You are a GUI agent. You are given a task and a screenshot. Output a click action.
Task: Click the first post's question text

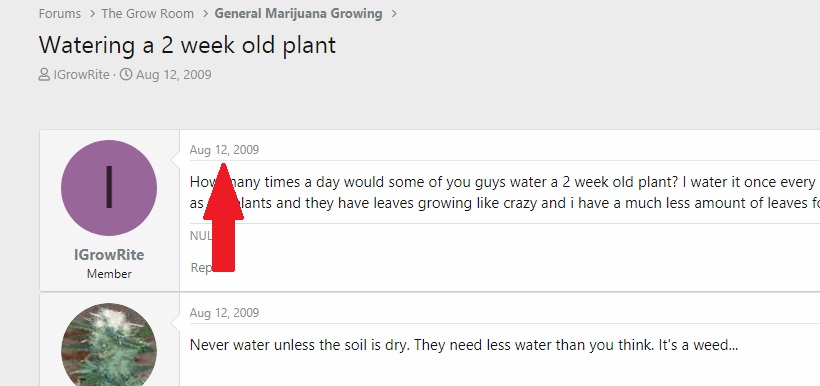click(505, 192)
